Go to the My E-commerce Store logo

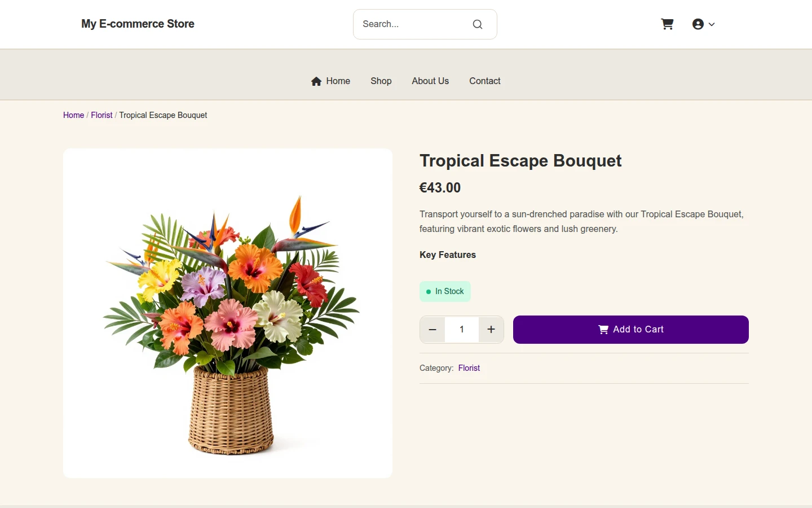click(x=138, y=24)
